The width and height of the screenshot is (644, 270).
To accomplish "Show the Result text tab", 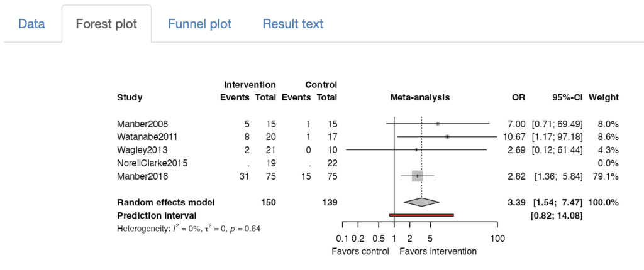I will [293, 24].
